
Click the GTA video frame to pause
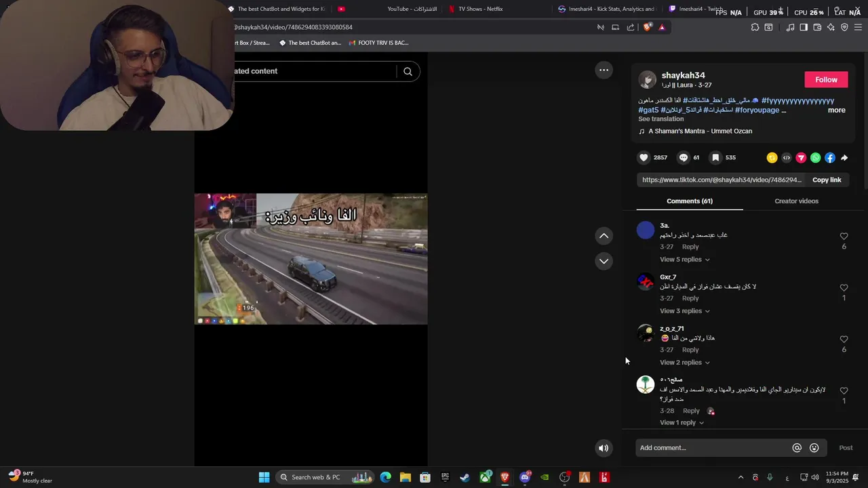(x=311, y=259)
